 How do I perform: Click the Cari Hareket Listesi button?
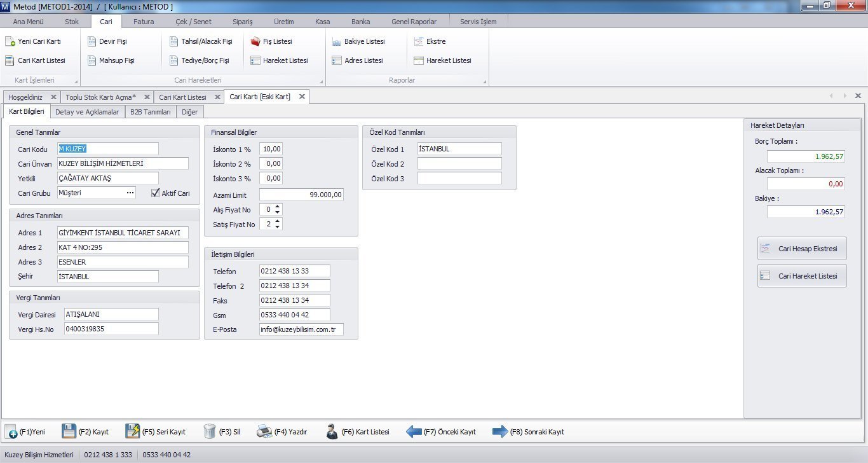tap(802, 276)
